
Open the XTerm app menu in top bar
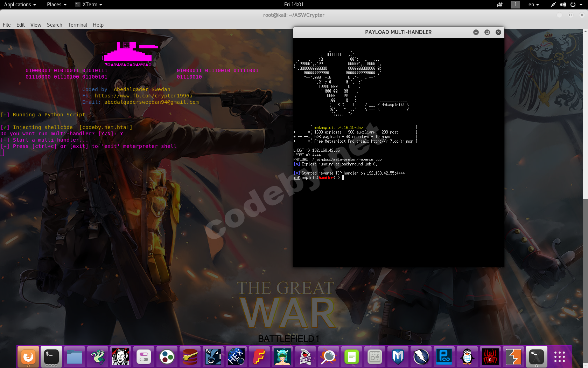coord(89,5)
